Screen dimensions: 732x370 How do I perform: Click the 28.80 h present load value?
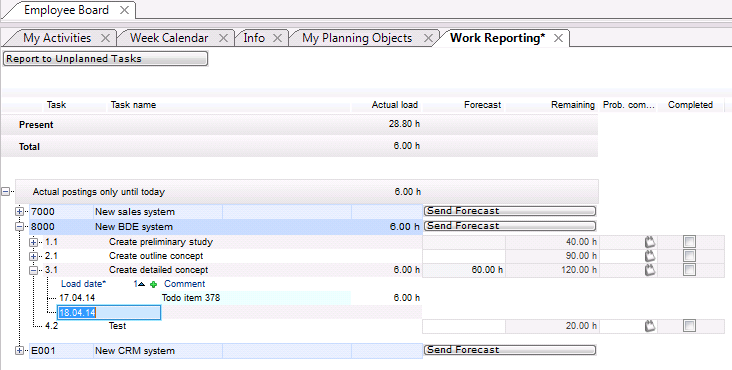(404, 124)
